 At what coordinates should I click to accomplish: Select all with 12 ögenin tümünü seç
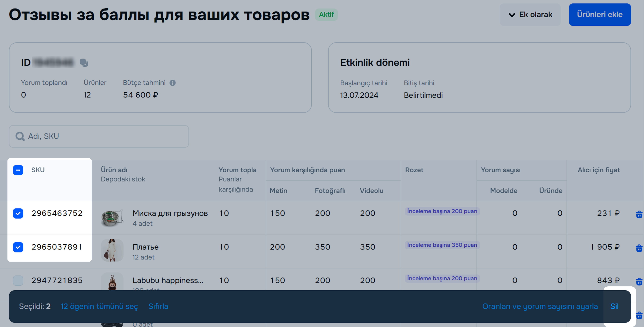click(99, 306)
